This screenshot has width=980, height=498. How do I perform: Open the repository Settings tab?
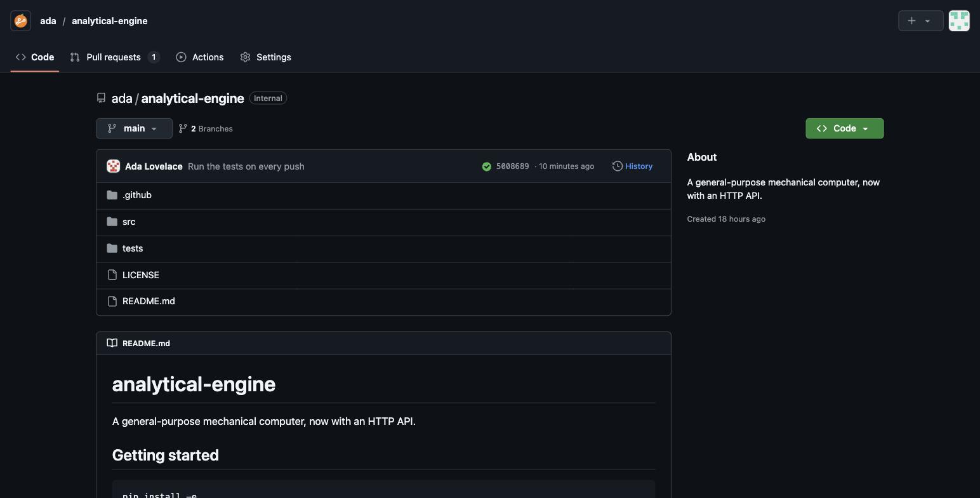[x=266, y=57]
